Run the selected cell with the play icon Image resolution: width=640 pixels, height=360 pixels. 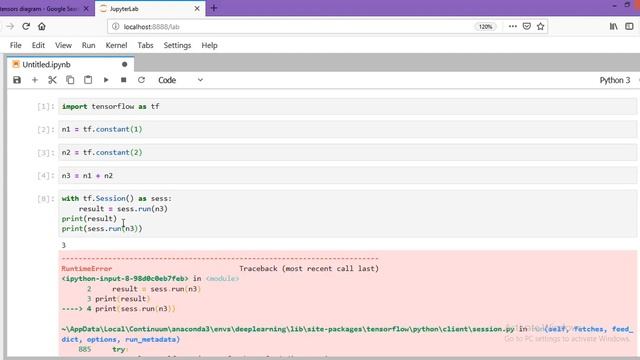tap(106, 80)
